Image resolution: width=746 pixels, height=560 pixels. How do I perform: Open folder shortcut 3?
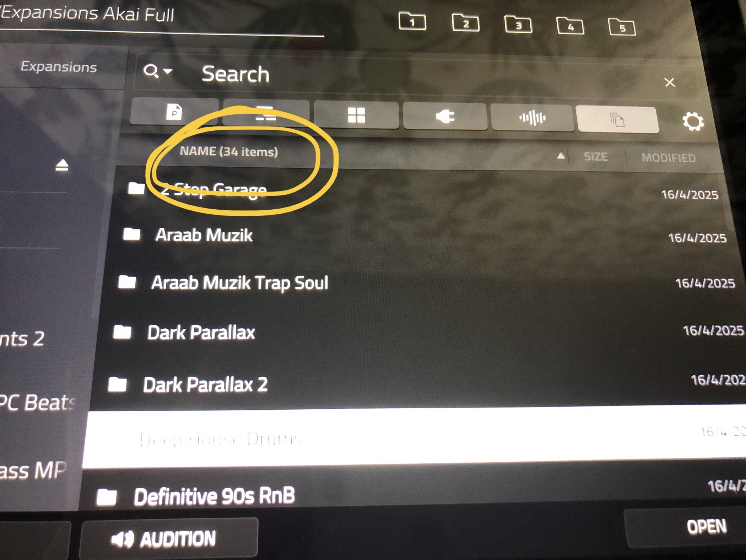pyautogui.click(x=518, y=25)
